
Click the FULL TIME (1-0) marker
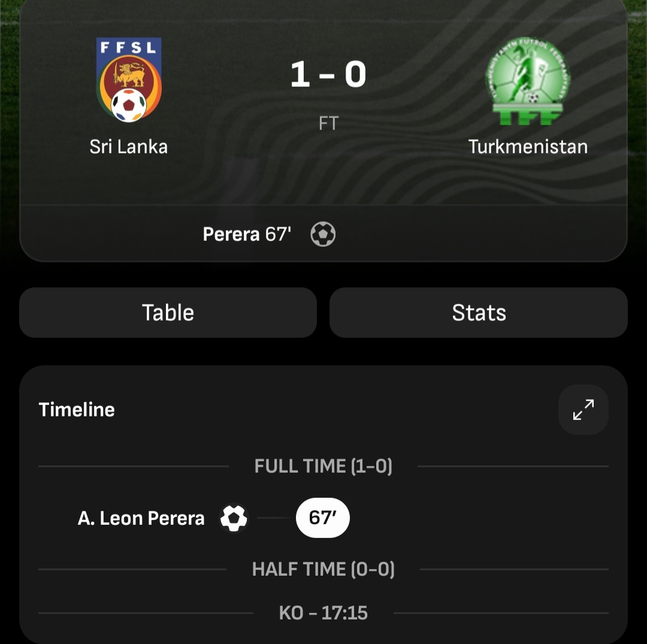pos(323,466)
